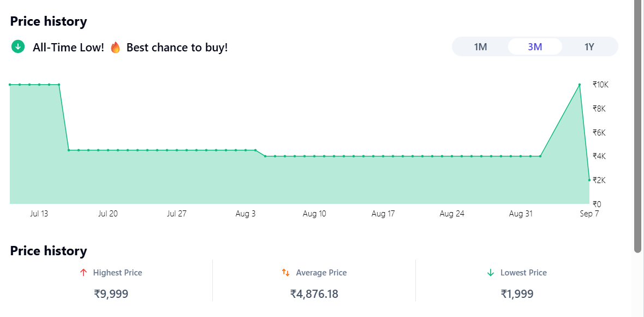The image size is (644, 317).
Task: Click the red up-arrow Highest Price icon
Action: pos(84,273)
